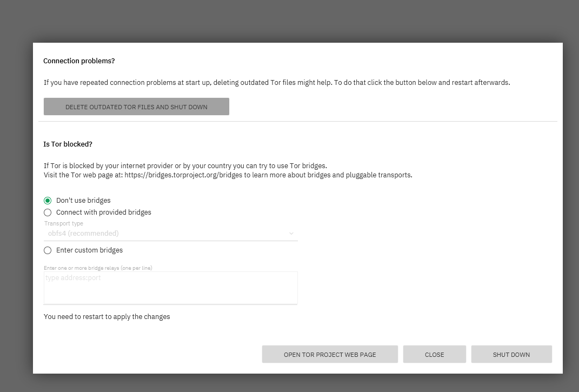Click the "Enter custom bridges" label text
579x392 pixels.
89,250
